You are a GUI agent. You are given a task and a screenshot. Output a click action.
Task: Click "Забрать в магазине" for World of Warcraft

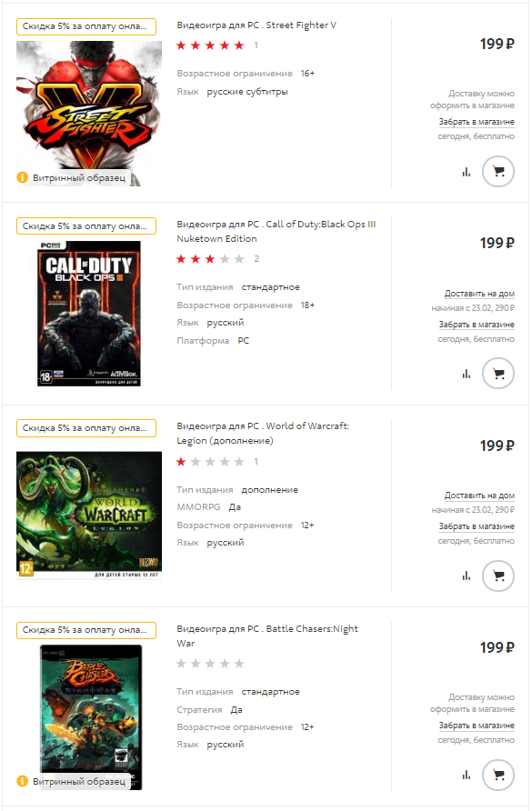tap(477, 526)
